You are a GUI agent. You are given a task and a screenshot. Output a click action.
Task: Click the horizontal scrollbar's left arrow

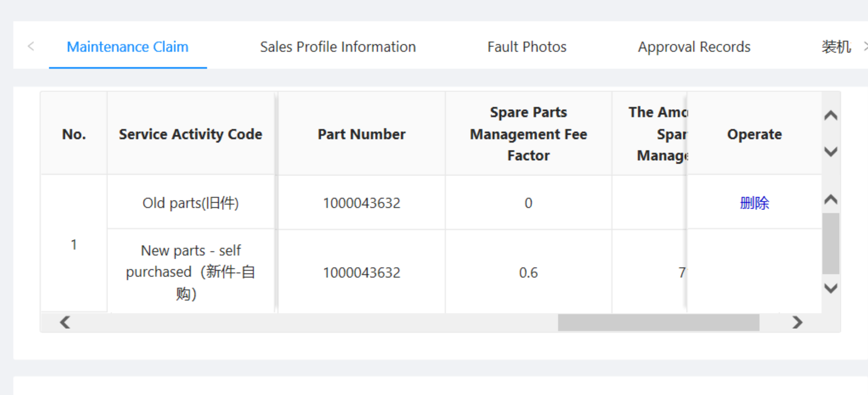[65, 323]
